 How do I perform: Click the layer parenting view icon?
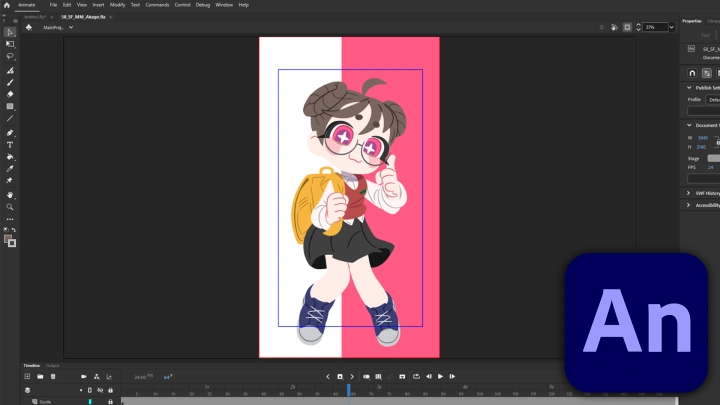point(96,377)
